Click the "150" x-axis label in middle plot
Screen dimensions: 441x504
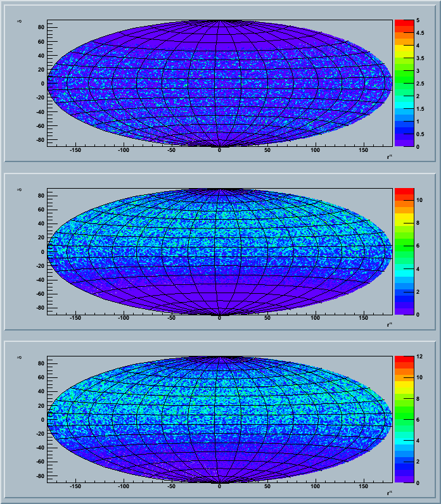tap(364, 318)
